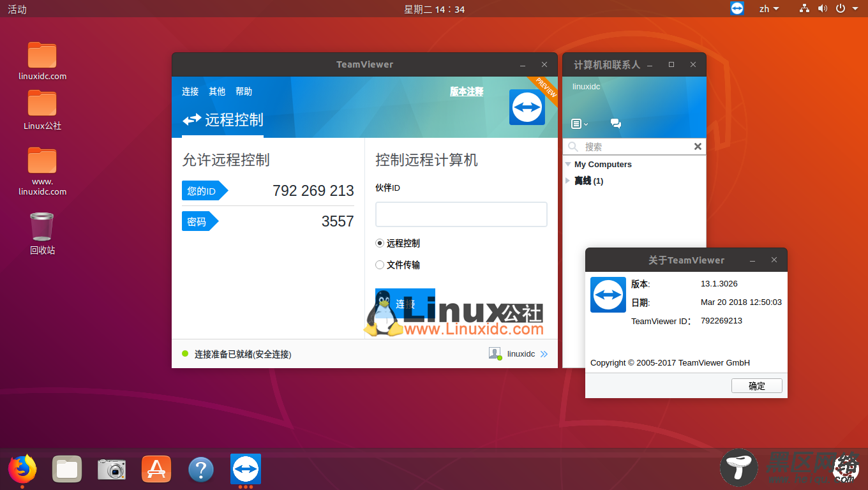The height and width of the screenshot is (490, 868).
Task: Click the 伙伴ID input field
Action: (461, 214)
